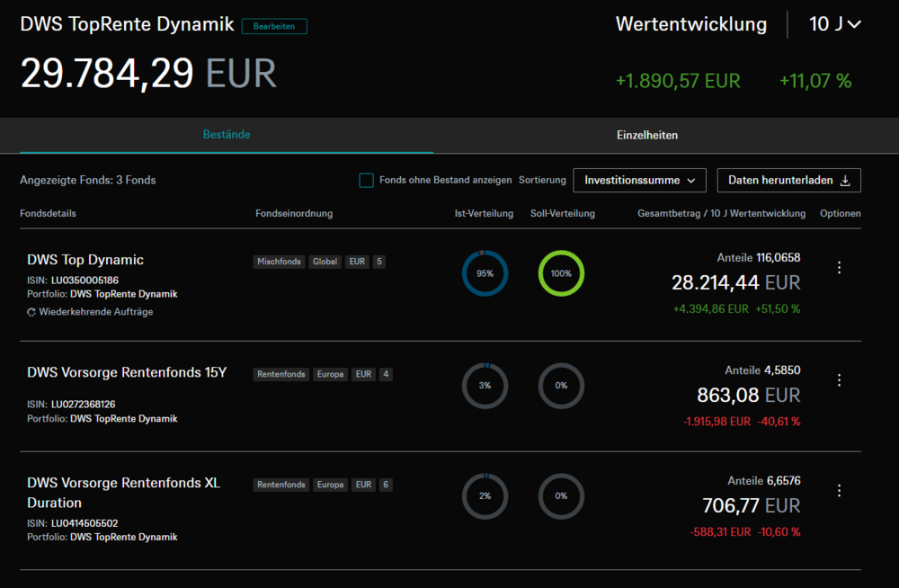Click the Optionen column header
Screen dimensions: 899x588
tap(841, 213)
